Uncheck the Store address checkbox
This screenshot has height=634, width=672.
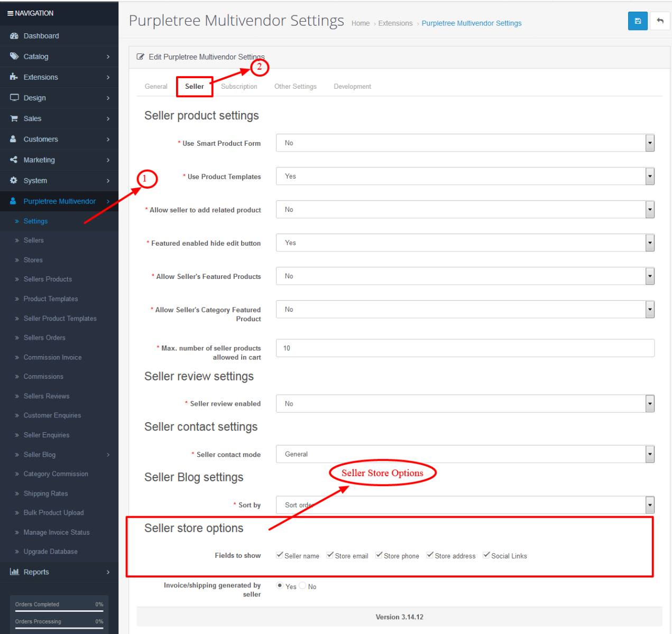pyautogui.click(x=430, y=555)
